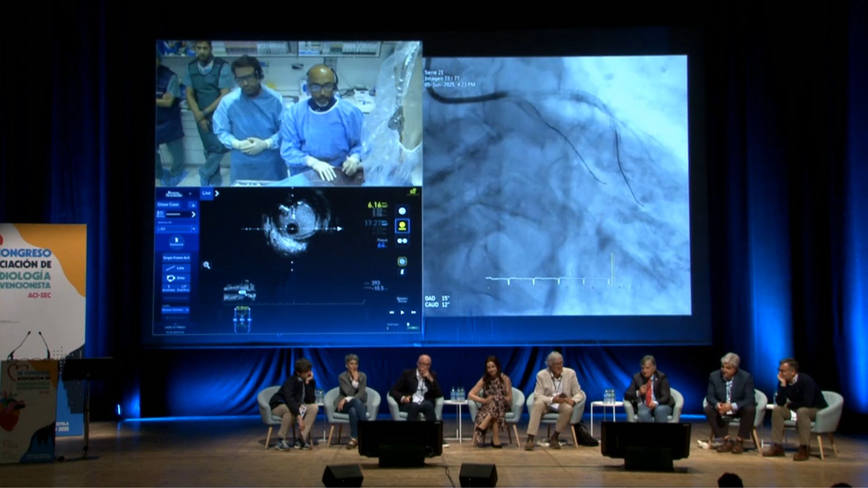The width and height of the screenshot is (868, 488).
Task: Choose the dual-circle side-by-side view icon
Action: pyautogui.click(x=402, y=241)
